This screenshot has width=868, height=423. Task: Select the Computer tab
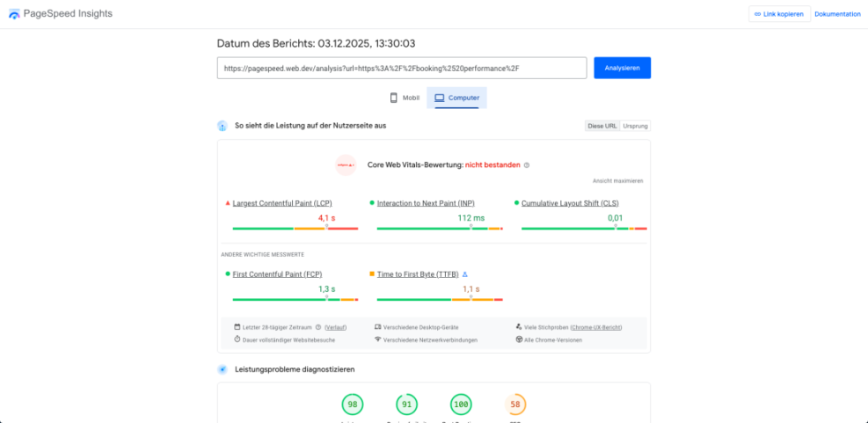point(456,98)
